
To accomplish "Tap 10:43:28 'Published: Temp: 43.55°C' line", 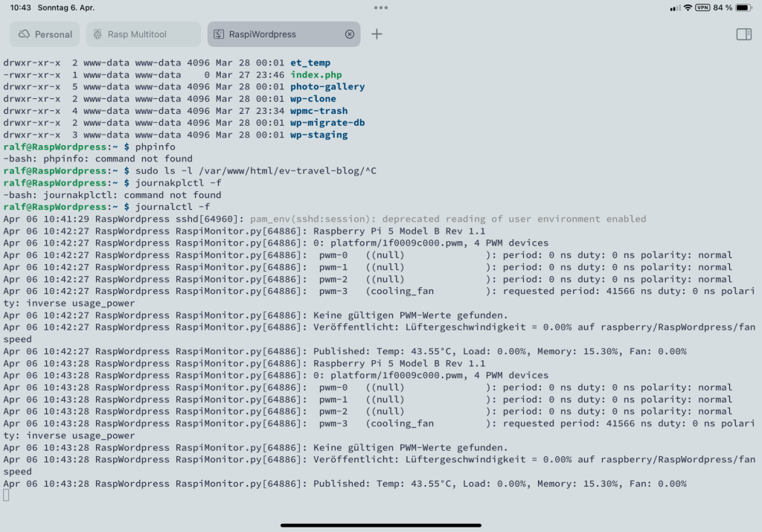I will point(345,484).
